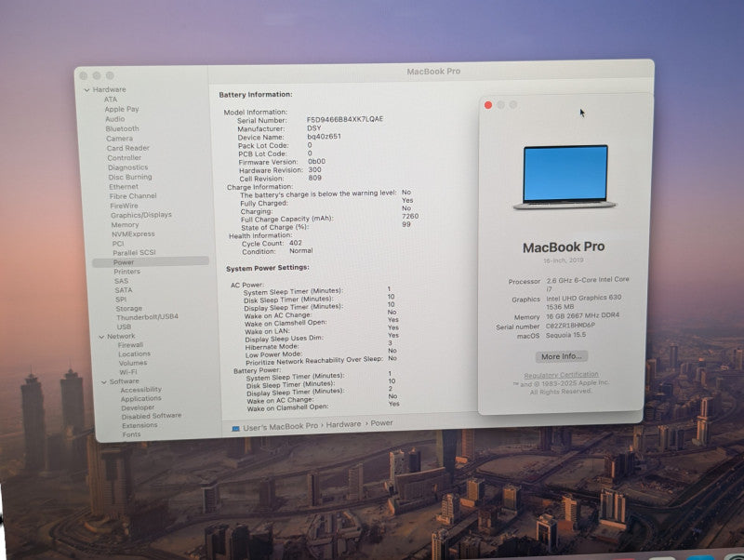Viewport: 744px width, 560px height.
Task: Select Applications under Software
Action: (141, 399)
